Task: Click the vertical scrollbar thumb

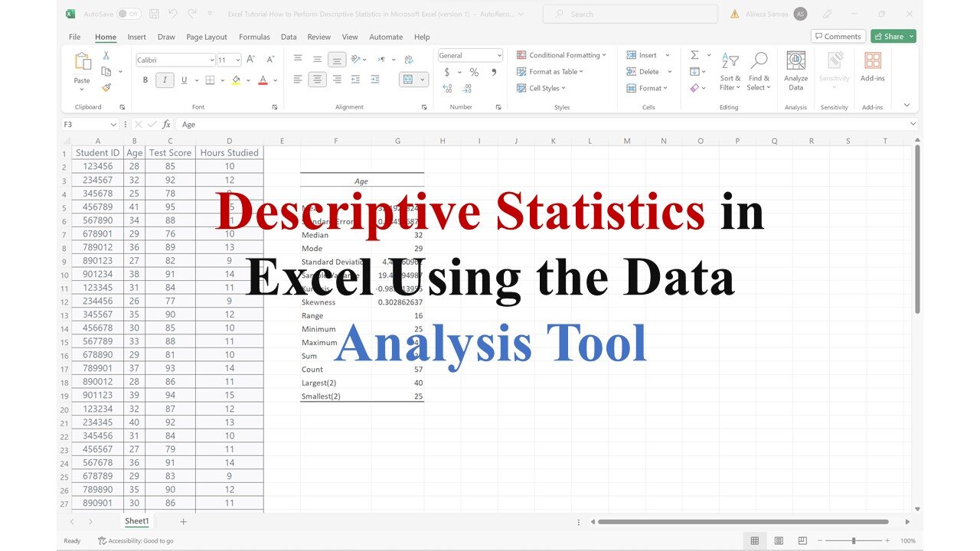Action: point(917,230)
